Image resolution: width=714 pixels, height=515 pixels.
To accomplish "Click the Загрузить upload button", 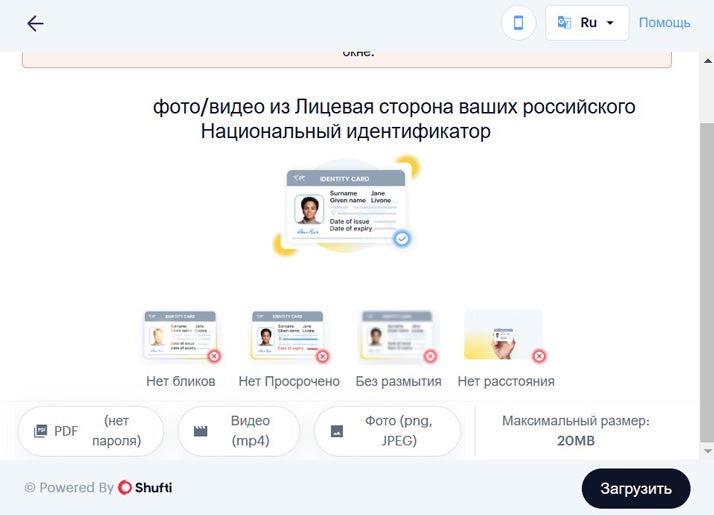I will click(x=636, y=488).
